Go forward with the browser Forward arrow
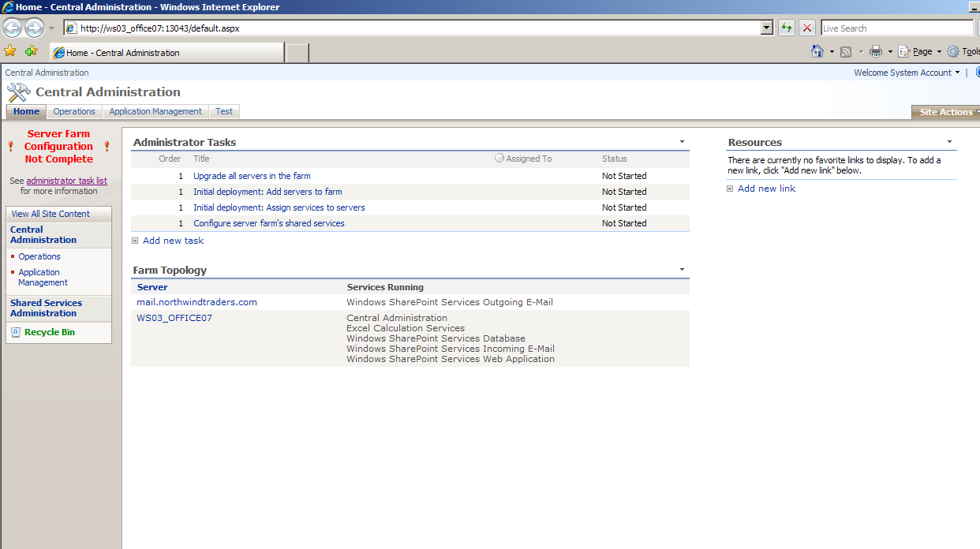Screen dimensions: 980x549 34,28
